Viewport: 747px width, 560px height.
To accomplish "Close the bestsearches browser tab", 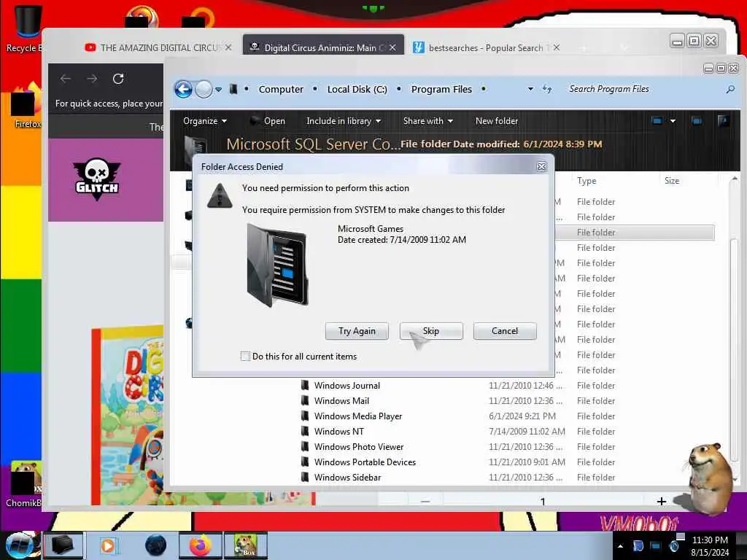I will (557, 47).
